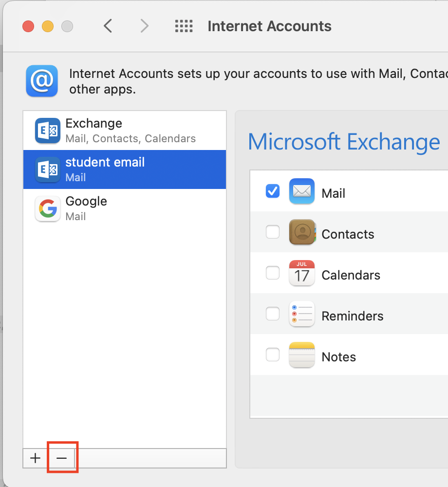The height and width of the screenshot is (487, 448).
Task: Go back using the left chevron
Action: click(x=108, y=26)
